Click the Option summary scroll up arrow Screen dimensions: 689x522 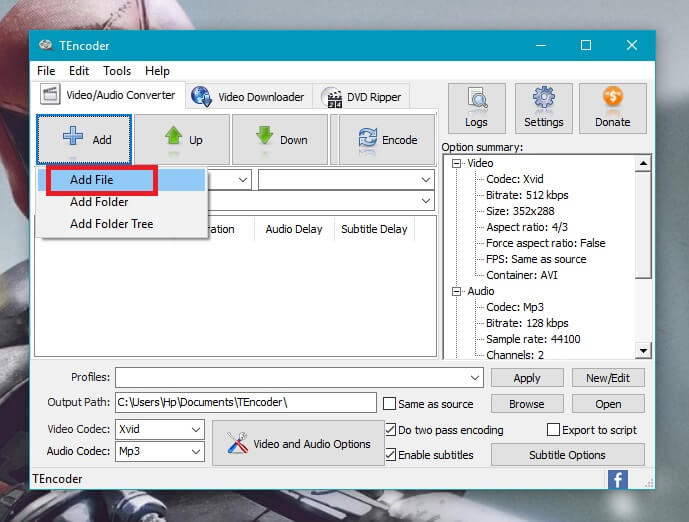[x=643, y=163]
